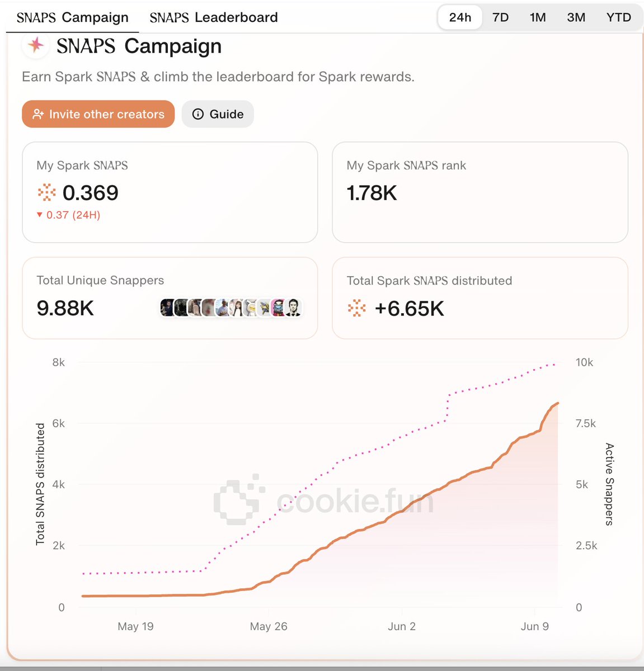Select the YTD time range

(x=618, y=17)
